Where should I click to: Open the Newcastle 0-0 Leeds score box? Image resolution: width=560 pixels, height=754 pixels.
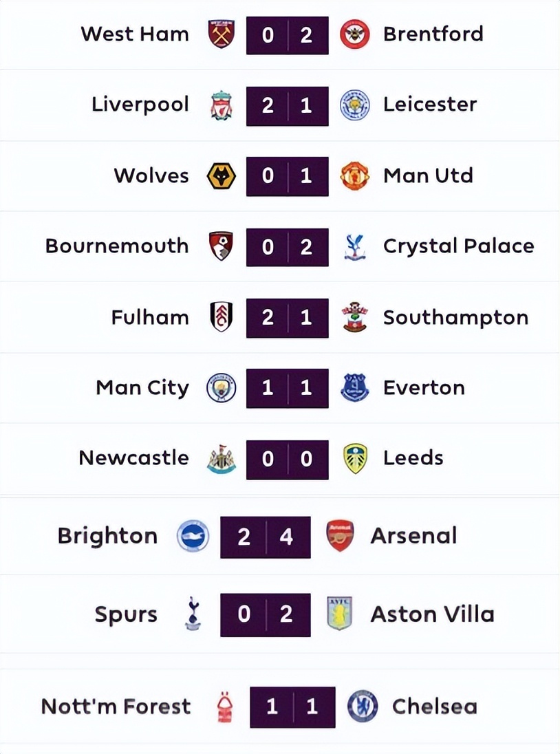pyautogui.click(x=287, y=459)
